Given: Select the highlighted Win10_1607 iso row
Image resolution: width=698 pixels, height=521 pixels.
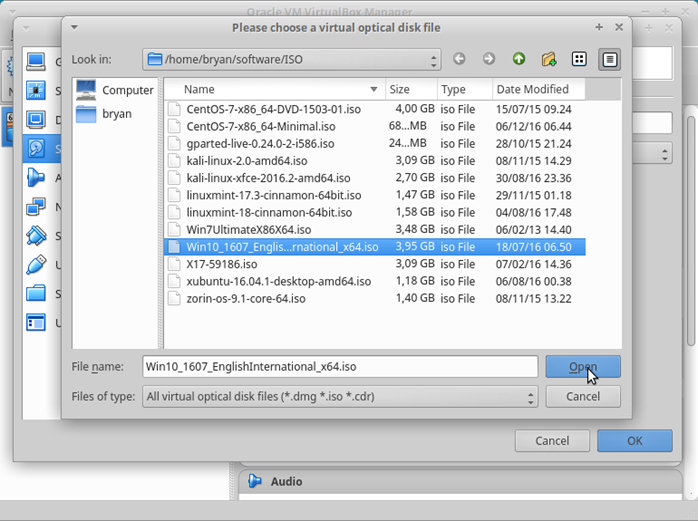Looking at the screenshot, I should pos(374,247).
